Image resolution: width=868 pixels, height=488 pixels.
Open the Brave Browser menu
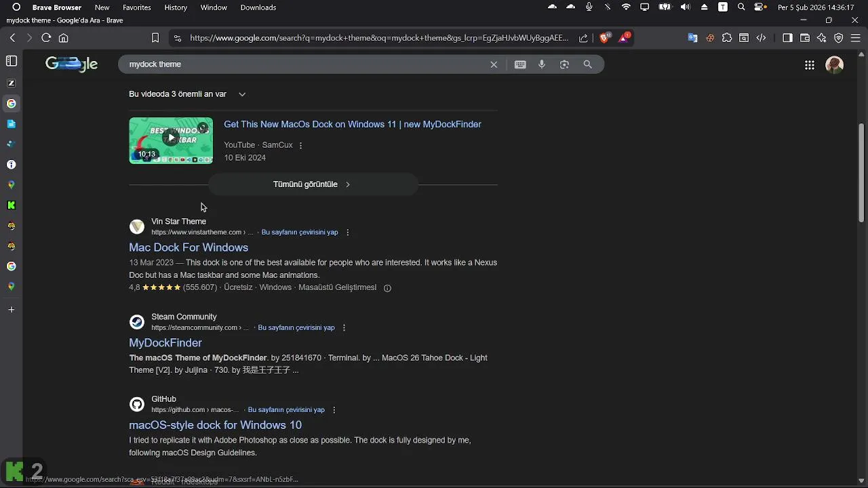(x=57, y=7)
